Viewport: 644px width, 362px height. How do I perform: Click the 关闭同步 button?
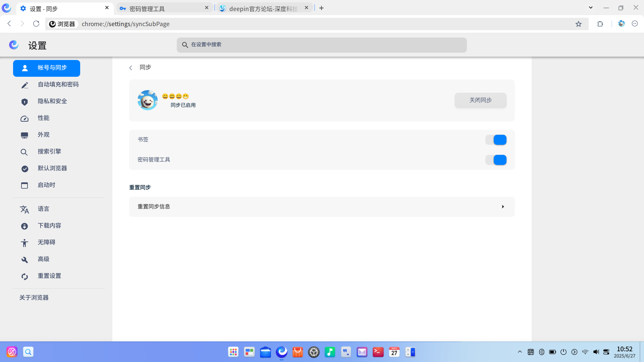click(x=480, y=100)
